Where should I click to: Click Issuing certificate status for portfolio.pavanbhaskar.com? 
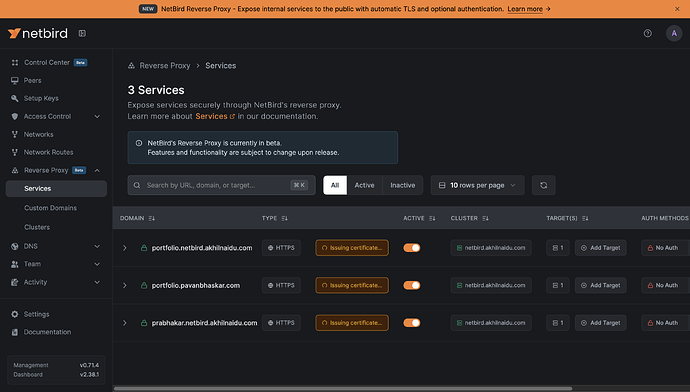[352, 285]
